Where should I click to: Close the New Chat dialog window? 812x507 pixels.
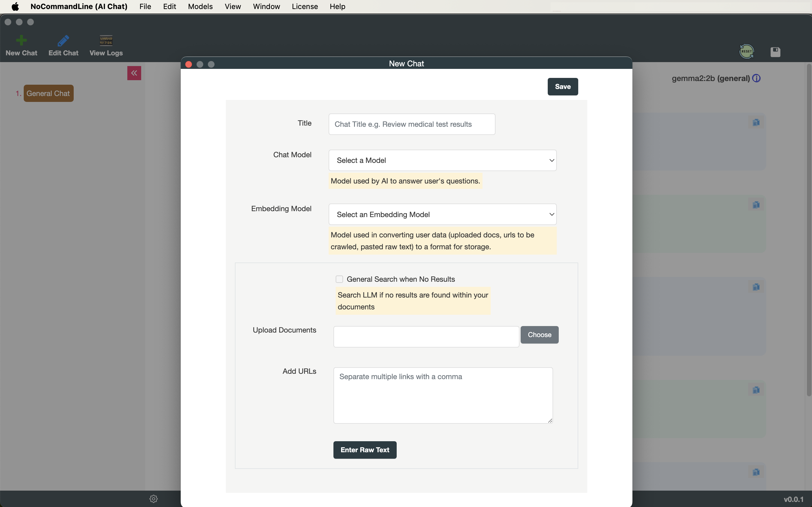tap(188, 64)
